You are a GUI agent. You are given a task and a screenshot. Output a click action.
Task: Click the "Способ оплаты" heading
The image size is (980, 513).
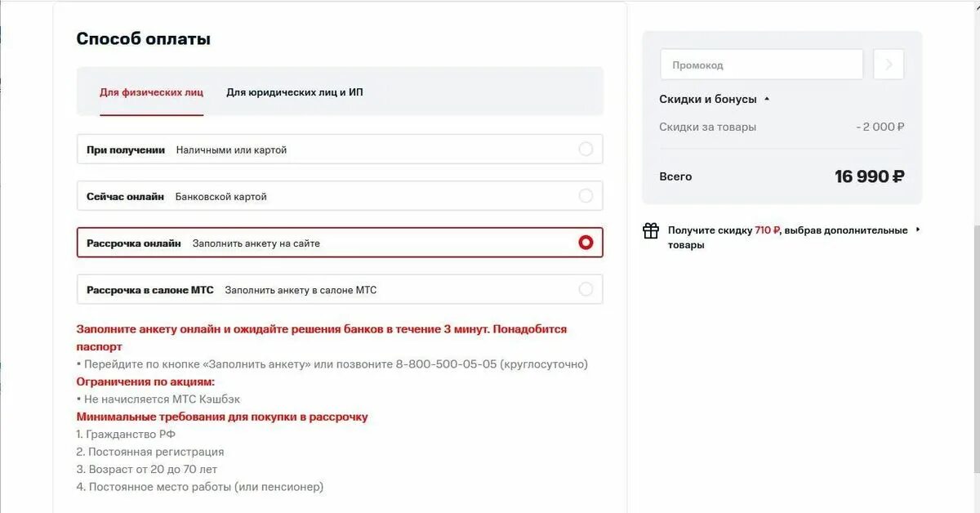pos(143,38)
